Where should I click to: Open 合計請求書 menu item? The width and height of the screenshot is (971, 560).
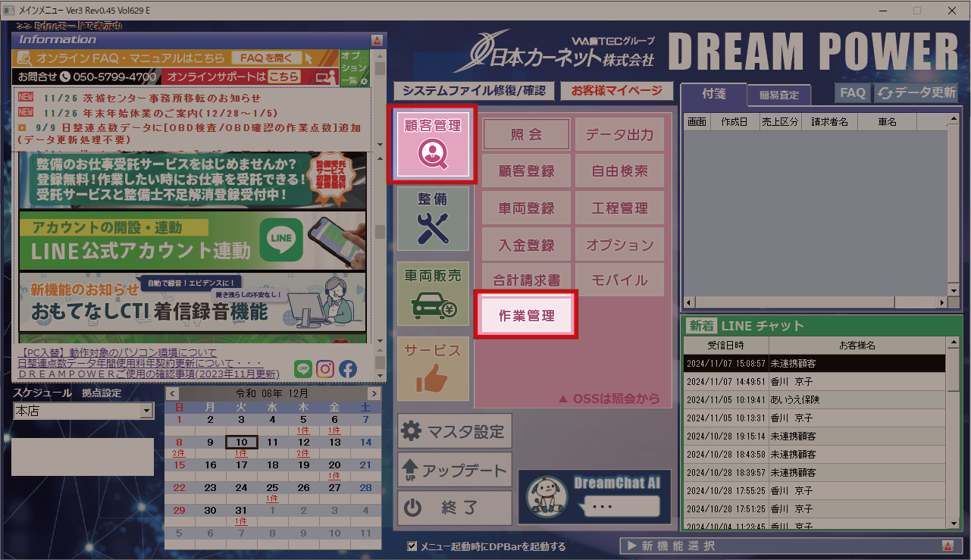pyautogui.click(x=526, y=280)
